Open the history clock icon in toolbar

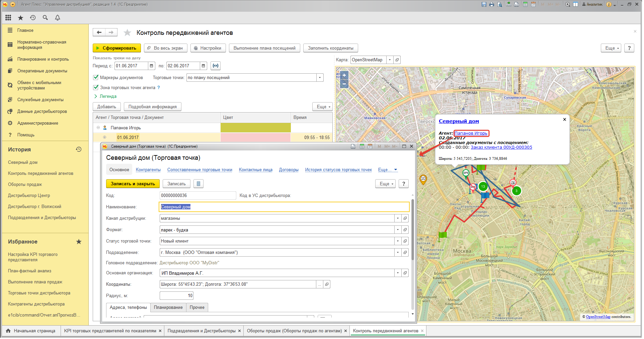(x=33, y=18)
